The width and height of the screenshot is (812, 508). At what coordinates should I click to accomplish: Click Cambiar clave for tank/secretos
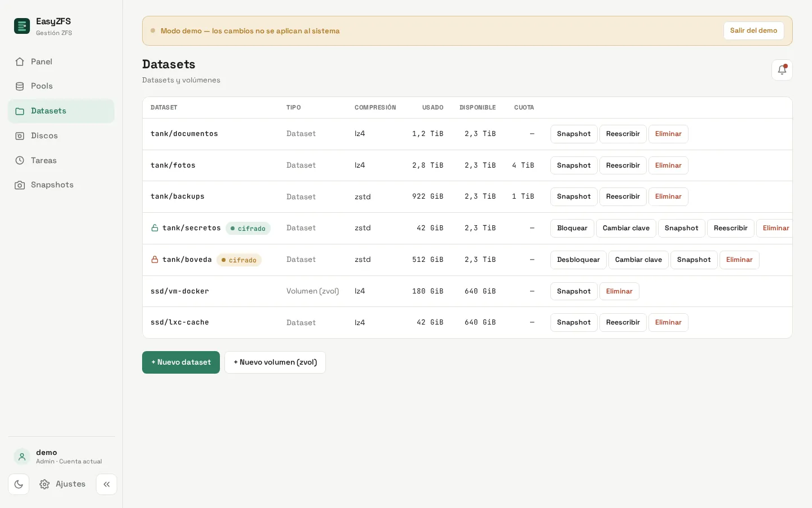[626, 228]
